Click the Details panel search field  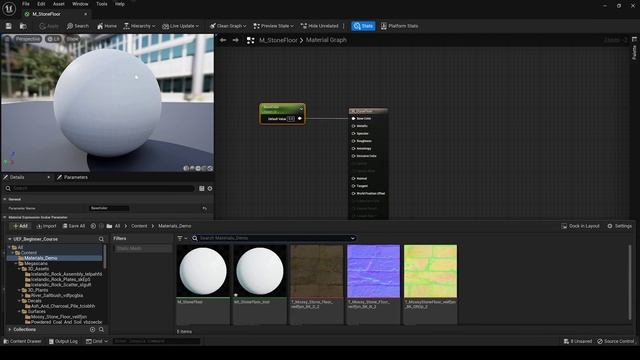[99, 189]
